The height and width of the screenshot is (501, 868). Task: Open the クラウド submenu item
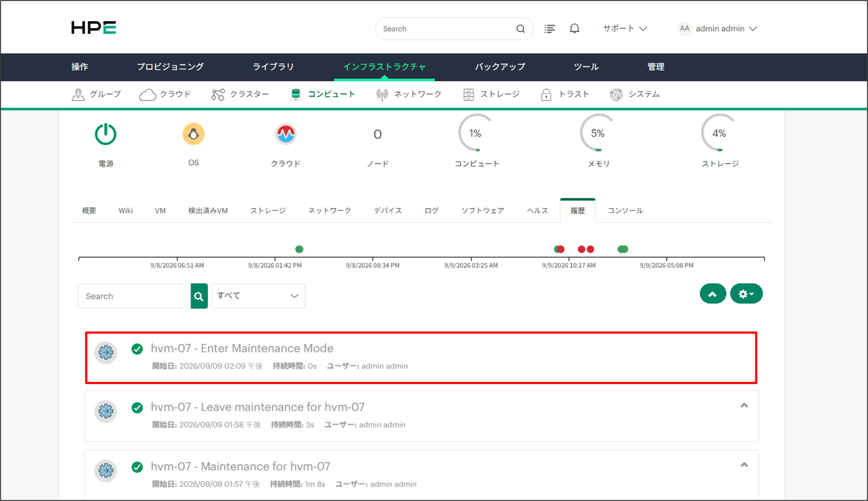click(x=165, y=95)
